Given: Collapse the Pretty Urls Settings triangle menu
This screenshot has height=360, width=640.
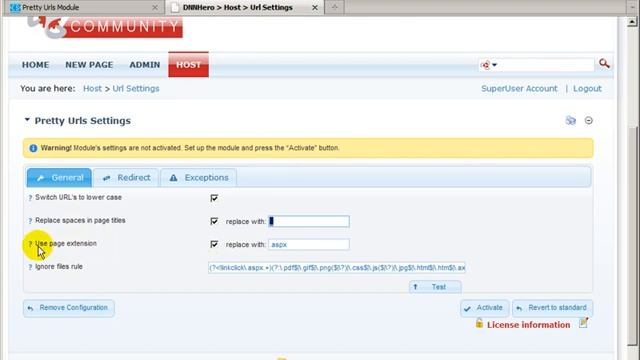Looking at the screenshot, I should point(27,120).
